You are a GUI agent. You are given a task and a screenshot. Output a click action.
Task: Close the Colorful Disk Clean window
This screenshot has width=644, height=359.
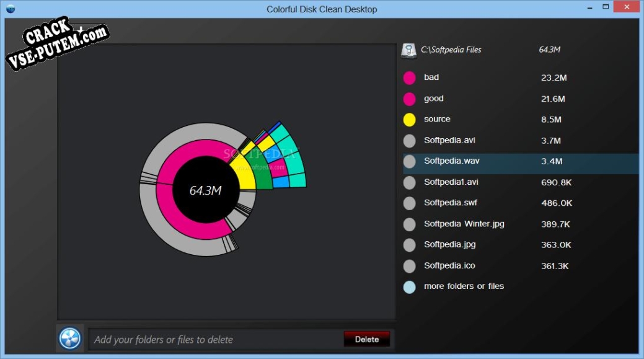coord(627,7)
